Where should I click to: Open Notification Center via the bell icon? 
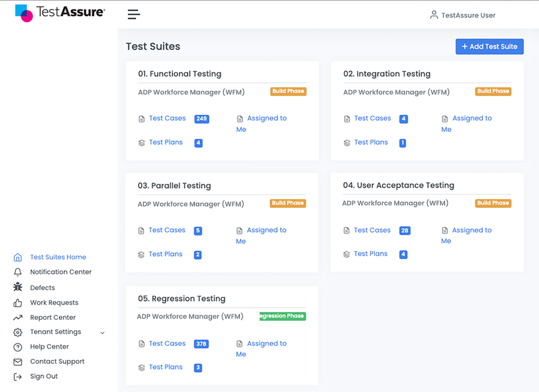click(x=18, y=272)
